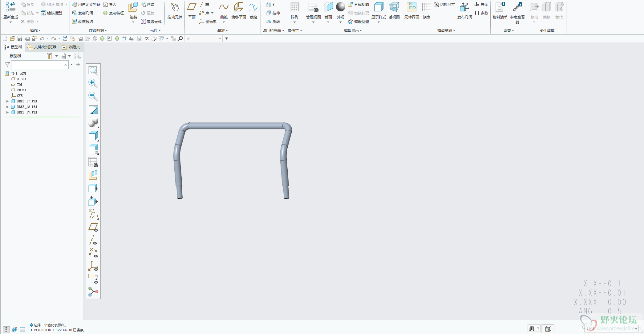Screen dimensions: 644x334
Task: Open the Datum (基准) group dropdown
Action: point(223,30)
